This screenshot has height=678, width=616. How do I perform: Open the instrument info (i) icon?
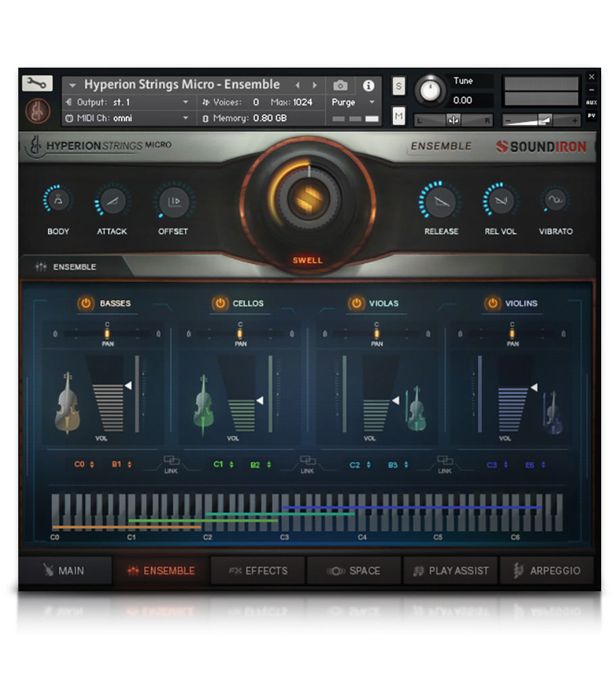[x=369, y=85]
